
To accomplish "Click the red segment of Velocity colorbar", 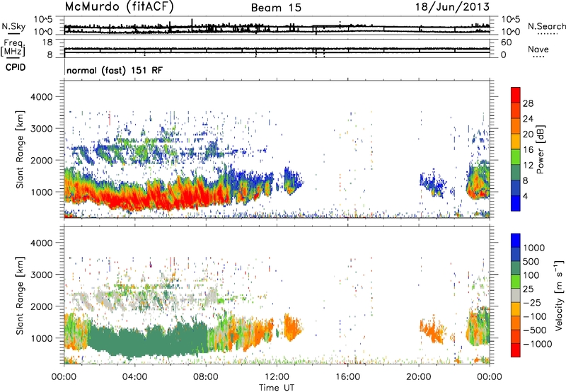I will click(516, 350).
